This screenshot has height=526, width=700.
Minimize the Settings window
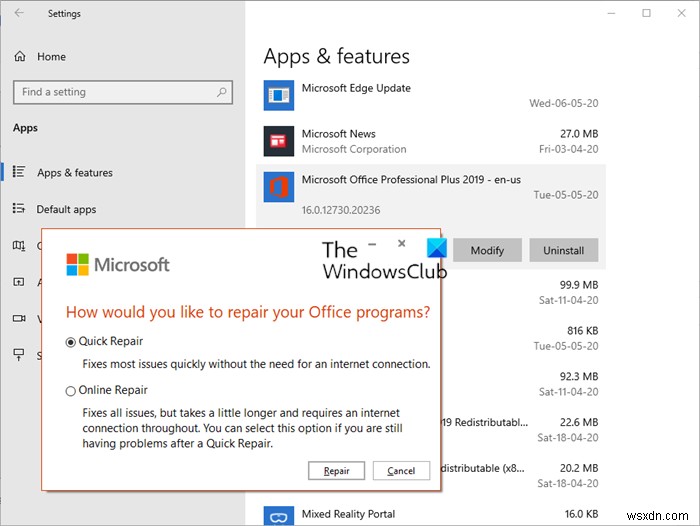pyautogui.click(x=611, y=13)
